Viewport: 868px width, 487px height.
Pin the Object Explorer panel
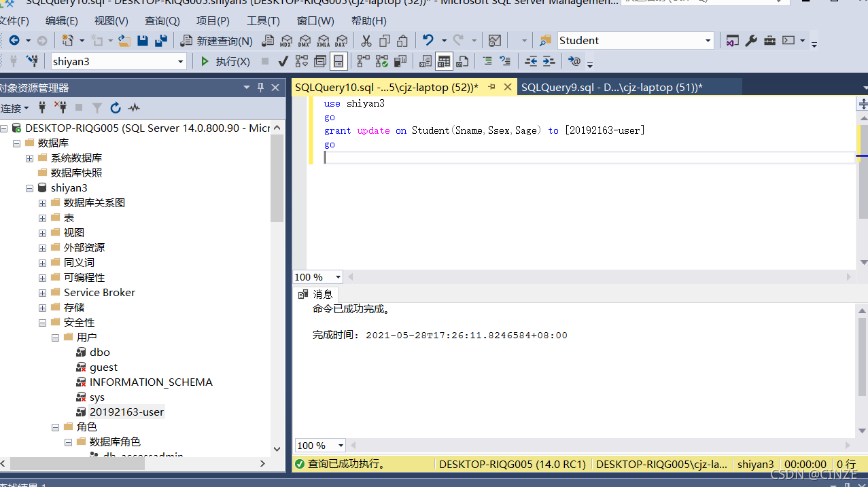(260, 88)
